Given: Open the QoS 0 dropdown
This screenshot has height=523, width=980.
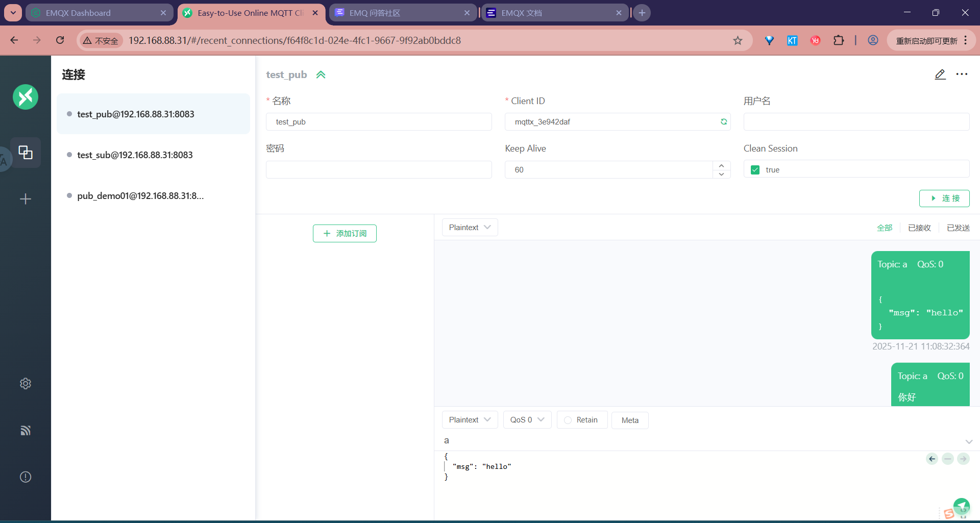Looking at the screenshot, I should click(x=527, y=420).
